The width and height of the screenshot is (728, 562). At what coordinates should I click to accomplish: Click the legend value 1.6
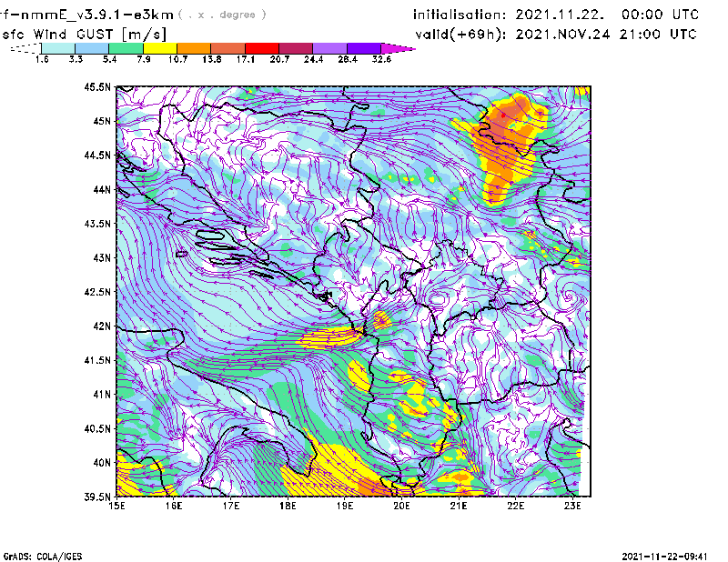click(x=42, y=59)
